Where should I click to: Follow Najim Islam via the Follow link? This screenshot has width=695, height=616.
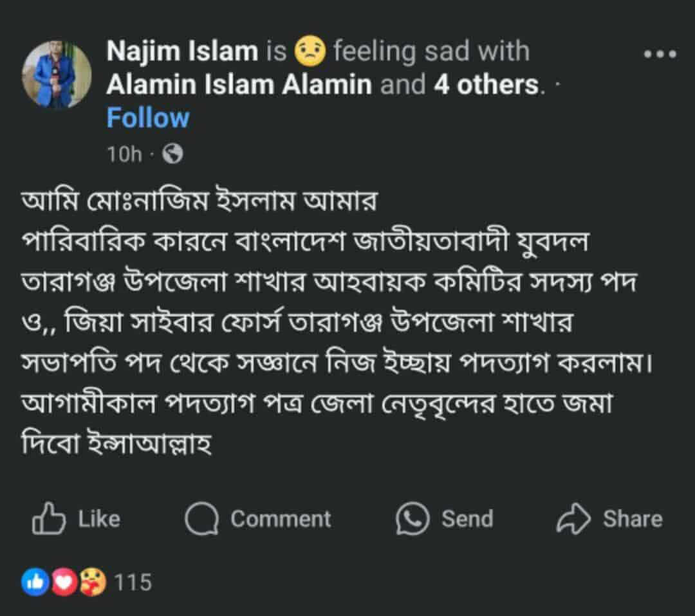click(x=147, y=117)
